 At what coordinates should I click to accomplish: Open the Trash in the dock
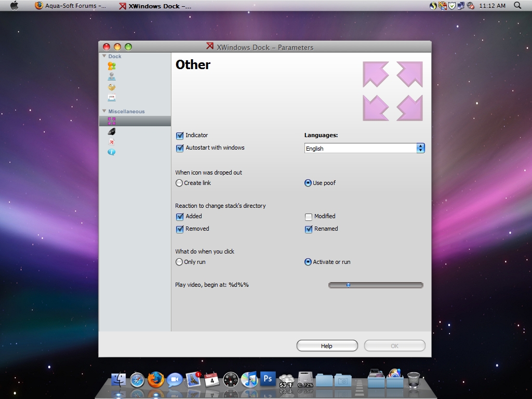click(414, 380)
